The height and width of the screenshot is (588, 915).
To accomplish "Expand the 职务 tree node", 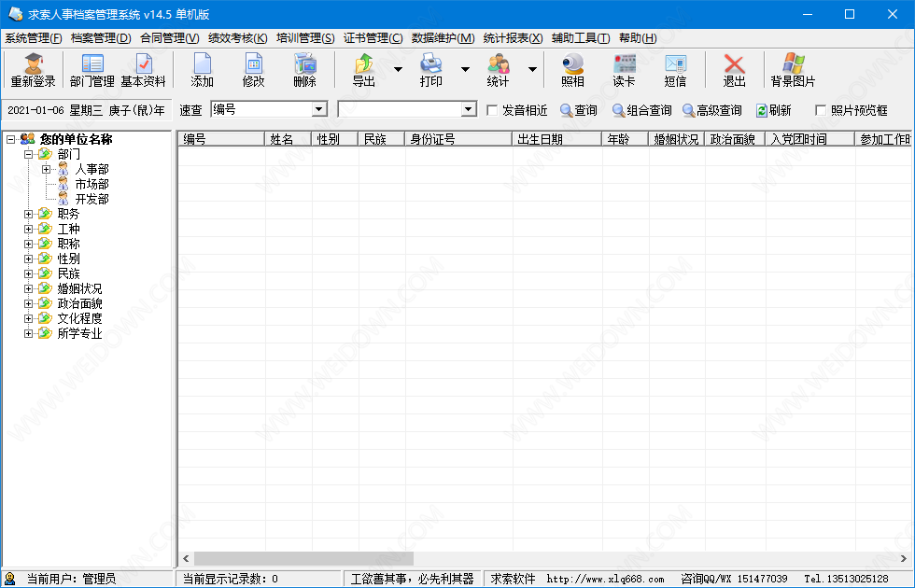I will 28,214.
